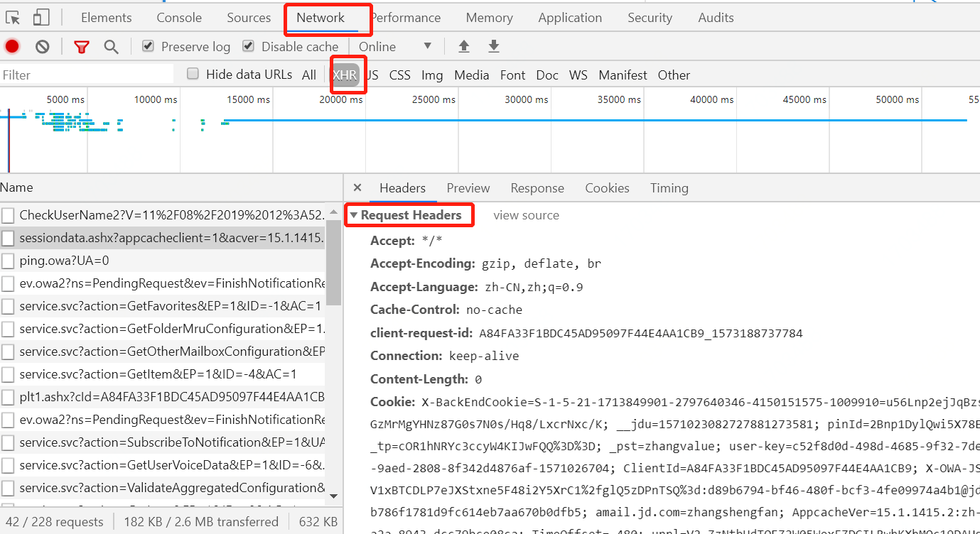
Task: Filter requests by Media type
Action: point(472,75)
